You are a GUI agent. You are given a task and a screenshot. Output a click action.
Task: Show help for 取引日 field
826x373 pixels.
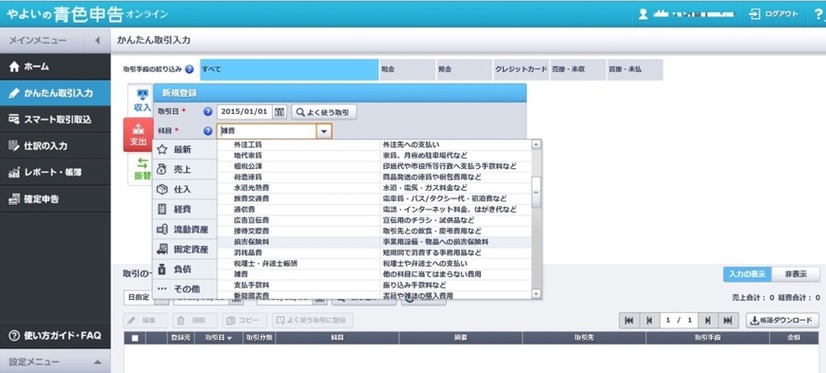[208, 112]
